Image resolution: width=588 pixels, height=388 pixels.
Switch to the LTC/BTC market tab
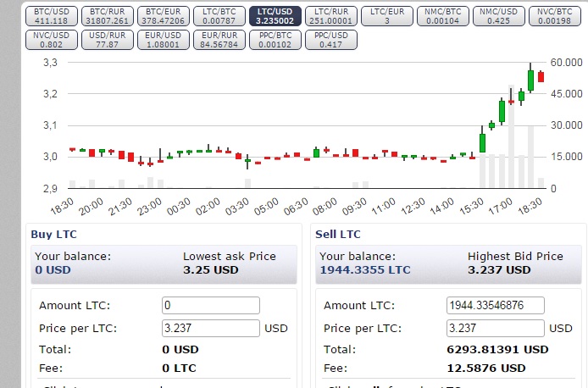[x=220, y=15]
